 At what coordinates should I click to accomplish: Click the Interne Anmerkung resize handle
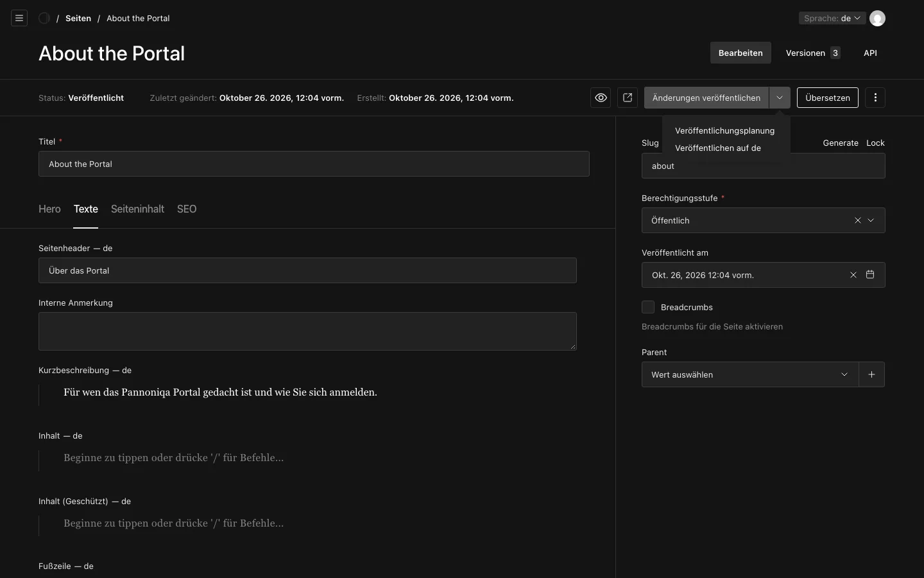click(x=573, y=347)
